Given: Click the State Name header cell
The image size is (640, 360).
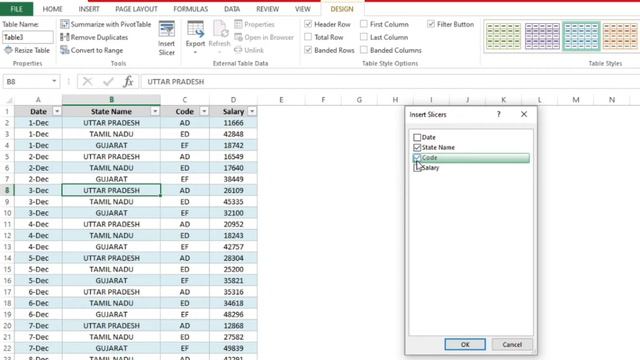Looking at the screenshot, I should click(111, 111).
